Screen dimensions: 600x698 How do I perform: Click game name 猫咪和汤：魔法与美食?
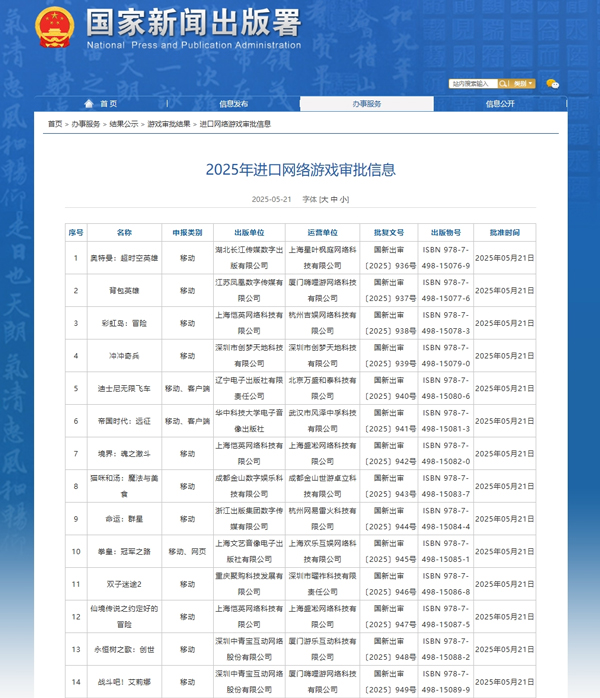point(124,486)
